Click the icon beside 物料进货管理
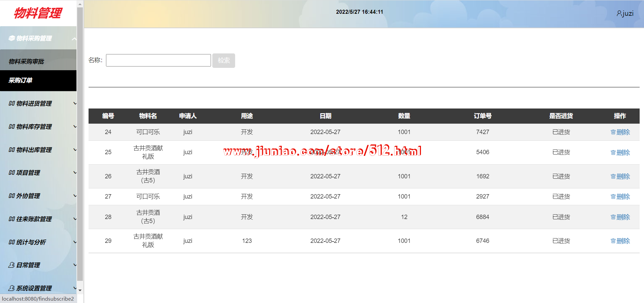Image resolution: width=644 pixels, height=303 pixels. click(12, 103)
